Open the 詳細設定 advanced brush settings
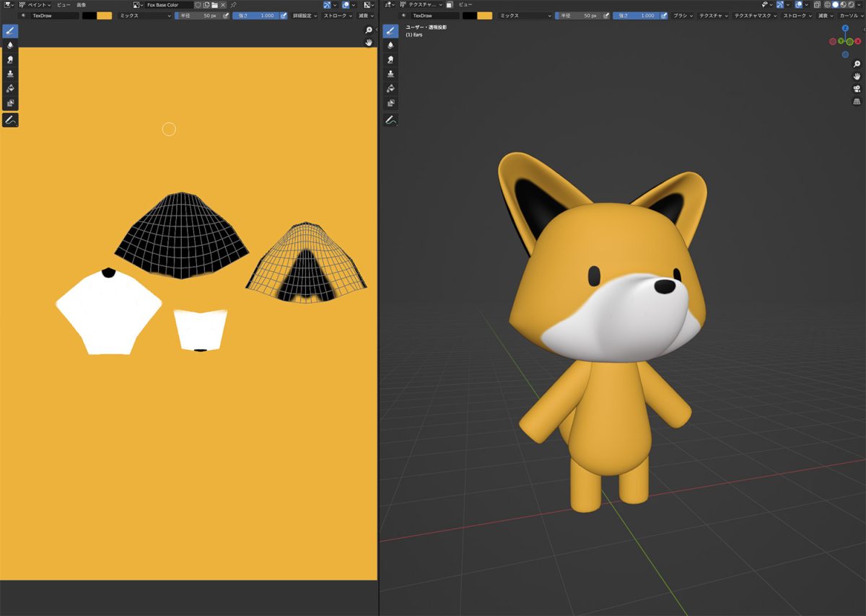This screenshot has width=866, height=616. point(305,15)
